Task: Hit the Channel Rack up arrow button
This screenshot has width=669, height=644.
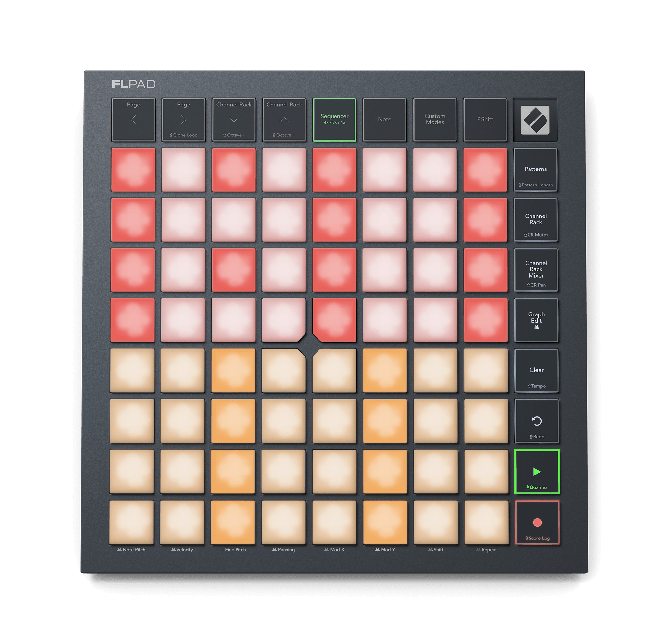Action: pyautogui.click(x=284, y=120)
